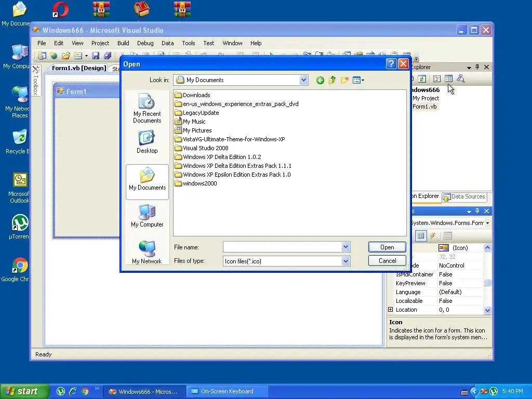This screenshot has height=399, width=532.
Task: Open the File menu
Action: [x=42, y=43]
